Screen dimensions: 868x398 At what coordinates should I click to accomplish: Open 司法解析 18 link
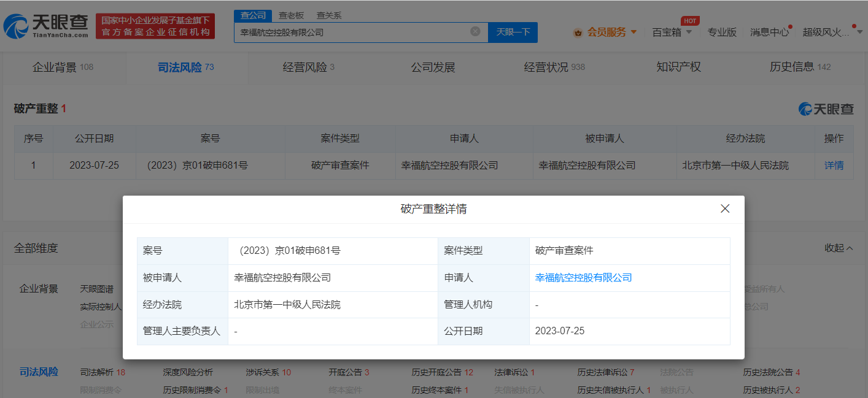coord(103,372)
